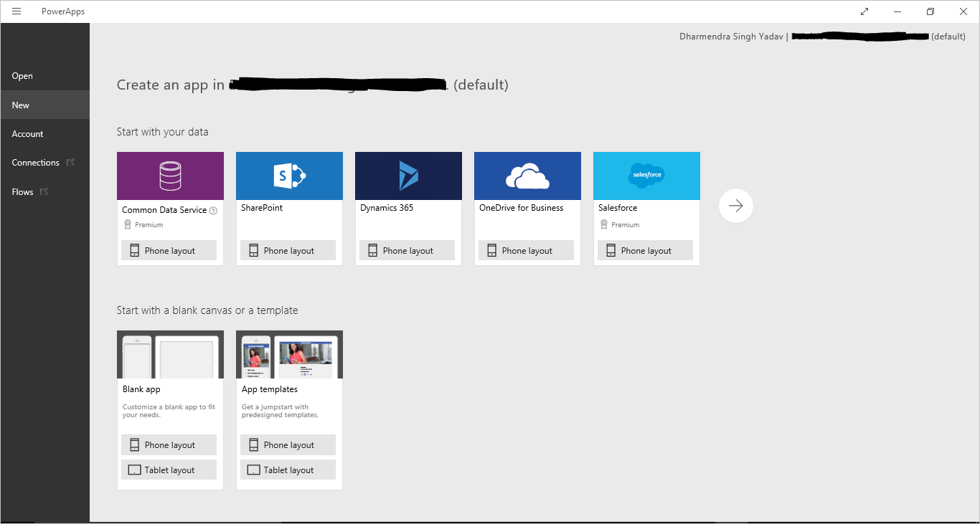Choose Phone layout for SharePoint
The height and width of the screenshot is (524, 980).
click(288, 250)
